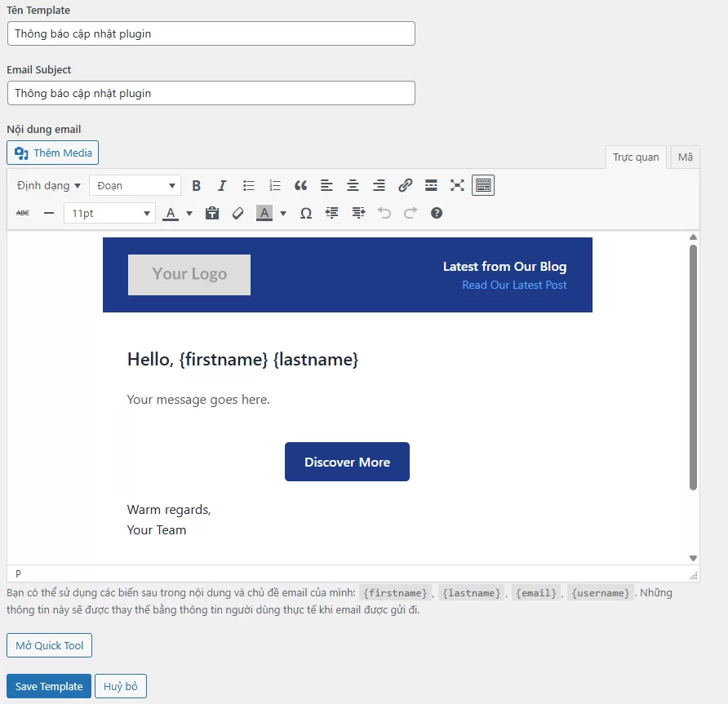Click the keyboard shortcuts help icon
Screen dimensions: 728x704
click(437, 213)
